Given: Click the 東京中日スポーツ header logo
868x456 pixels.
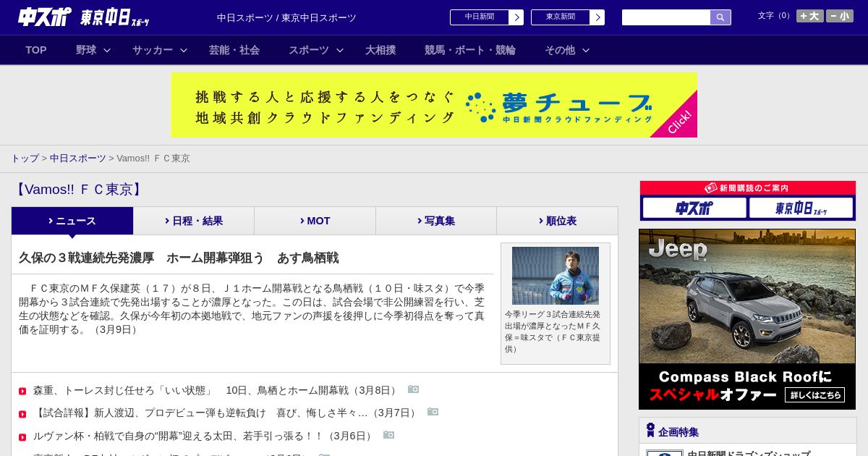Looking at the screenshot, I should click(x=115, y=17).
